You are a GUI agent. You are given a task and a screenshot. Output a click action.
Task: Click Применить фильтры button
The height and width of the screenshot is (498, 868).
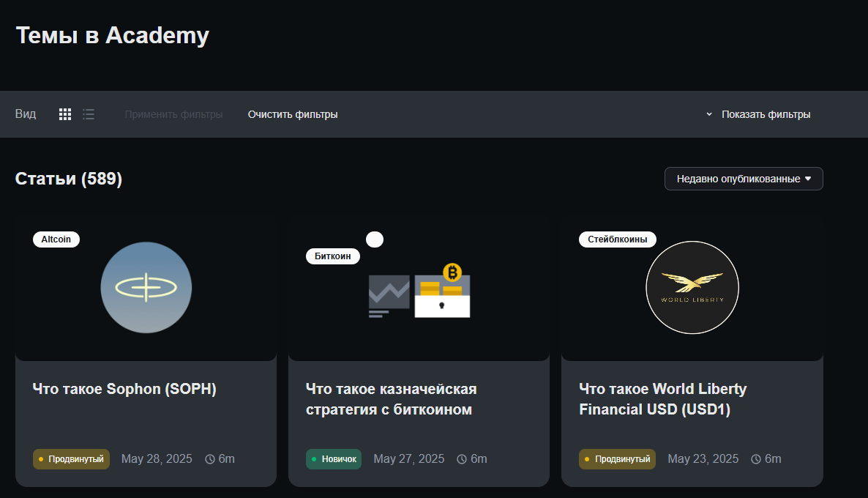[x=174, y=114]
